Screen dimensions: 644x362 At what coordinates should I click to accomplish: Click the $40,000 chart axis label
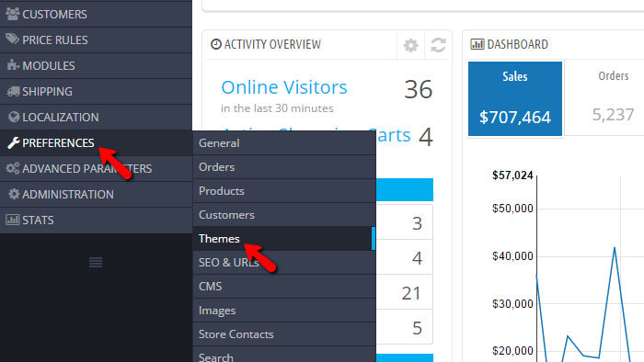click(x=512, y=256)
